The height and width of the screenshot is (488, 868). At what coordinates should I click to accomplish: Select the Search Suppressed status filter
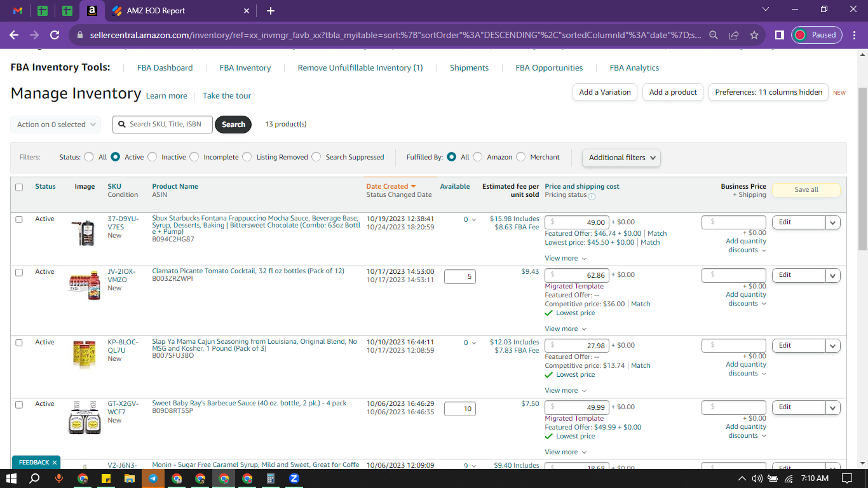pyautogui.click(x=316, y=157)
